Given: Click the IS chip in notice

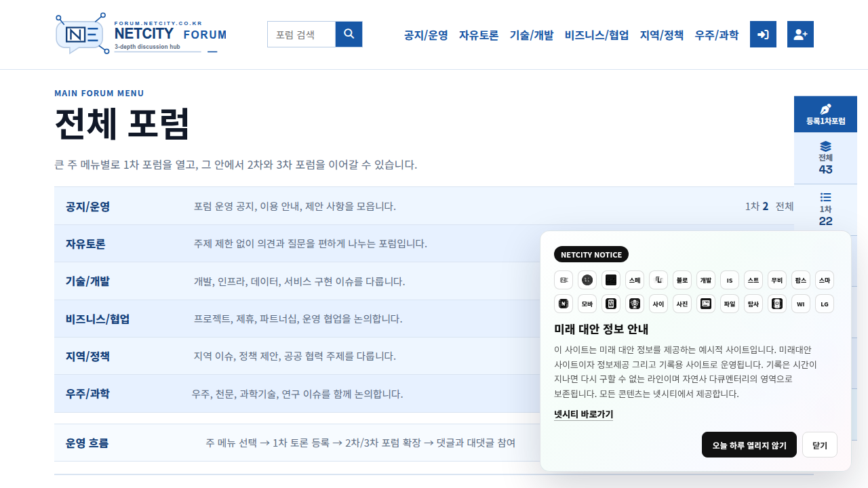Looking at the screenshot, I should [730, 280].
